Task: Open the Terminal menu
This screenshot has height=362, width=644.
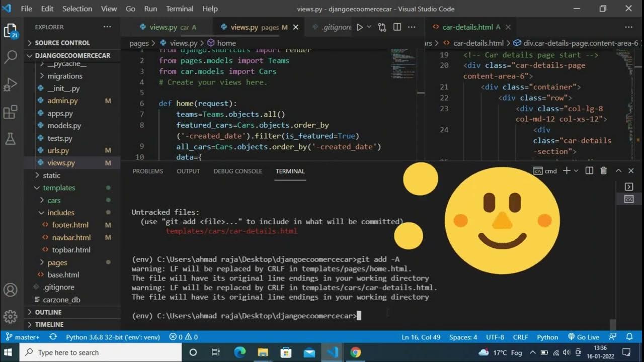Action: (x=180, y=9)
